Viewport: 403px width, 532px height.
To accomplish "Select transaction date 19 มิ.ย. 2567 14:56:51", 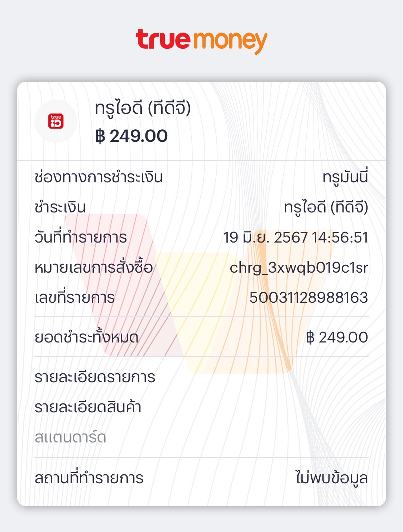I will 296,237.
